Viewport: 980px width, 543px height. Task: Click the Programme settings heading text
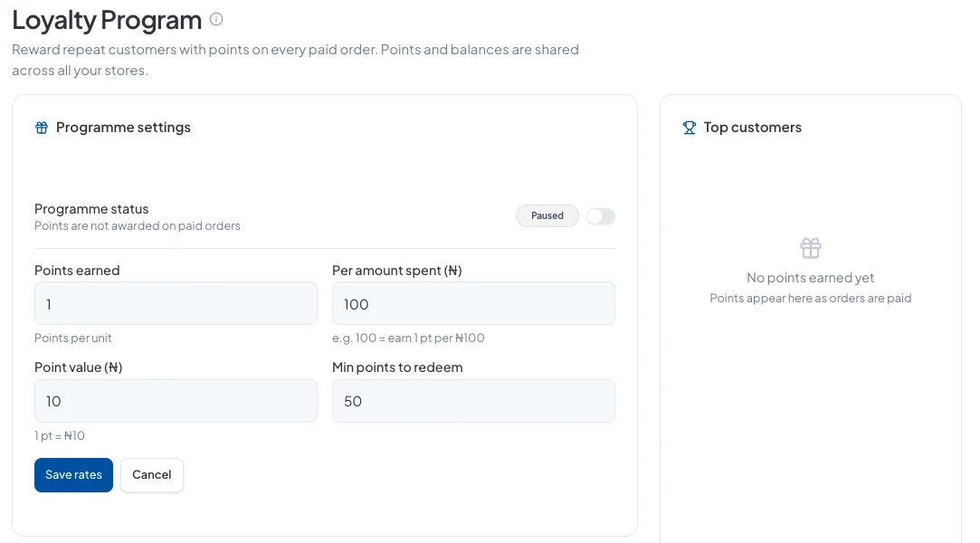[x=123, y=128]
